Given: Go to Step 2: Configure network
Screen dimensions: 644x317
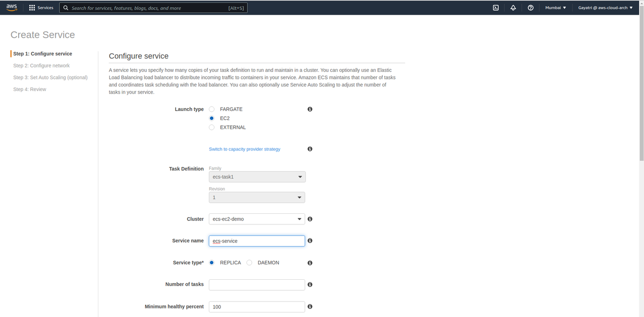Looking at the screenshot, I should pyautogui.click(x=41, y=65).
